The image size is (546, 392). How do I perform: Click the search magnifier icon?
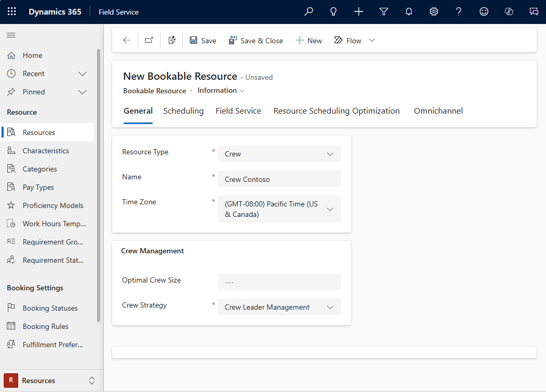pos(308,11)
